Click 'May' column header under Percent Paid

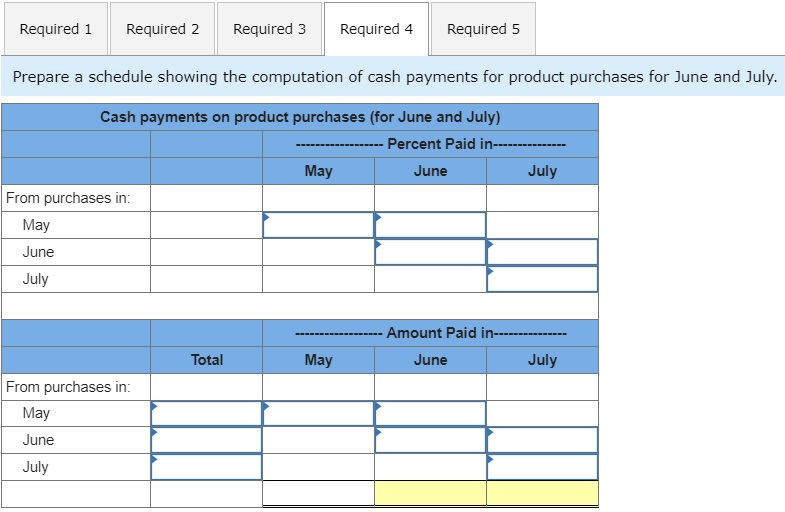click(x=318, y=171)
